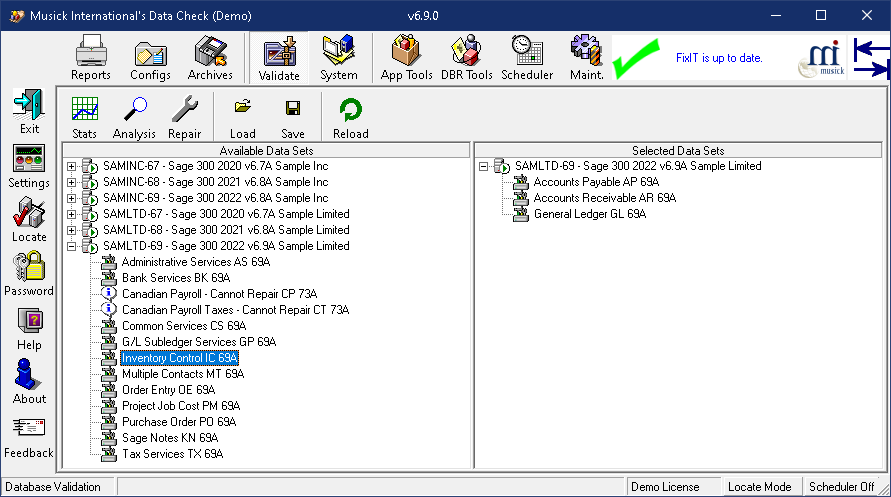Select General Ledger GL 69A in Selected sets

click(590, 214)
